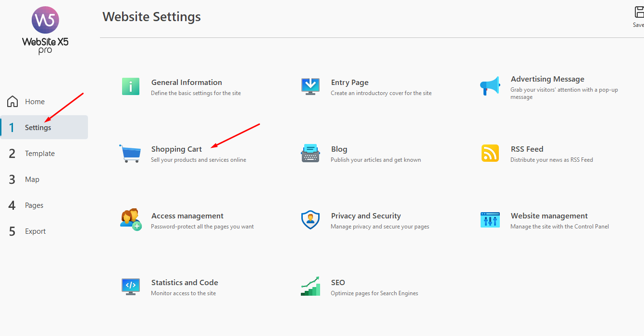Select the Shopping Cart icon
This screenshot has width=644, height=336.
click(130, 154)
